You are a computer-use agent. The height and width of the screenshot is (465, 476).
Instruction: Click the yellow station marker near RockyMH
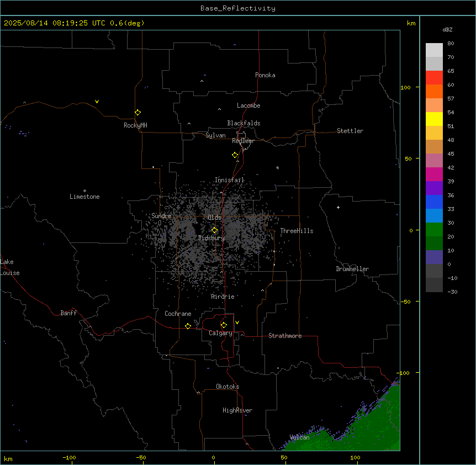point(137,112)
